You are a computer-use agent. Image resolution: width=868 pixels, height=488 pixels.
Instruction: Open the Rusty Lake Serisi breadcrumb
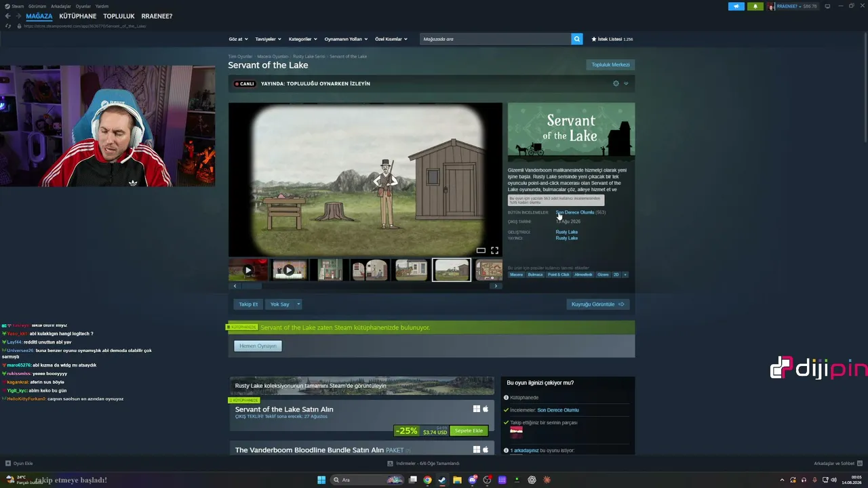[309, 56]
